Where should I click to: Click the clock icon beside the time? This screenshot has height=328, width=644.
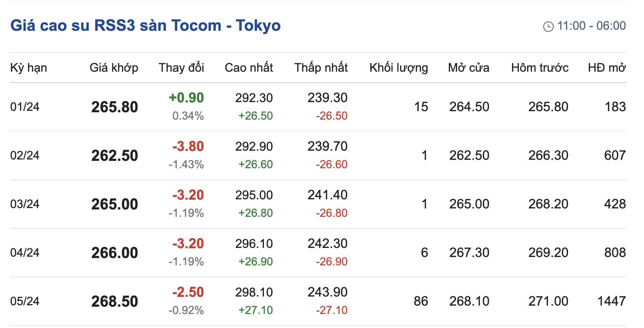tap(548, 26)
